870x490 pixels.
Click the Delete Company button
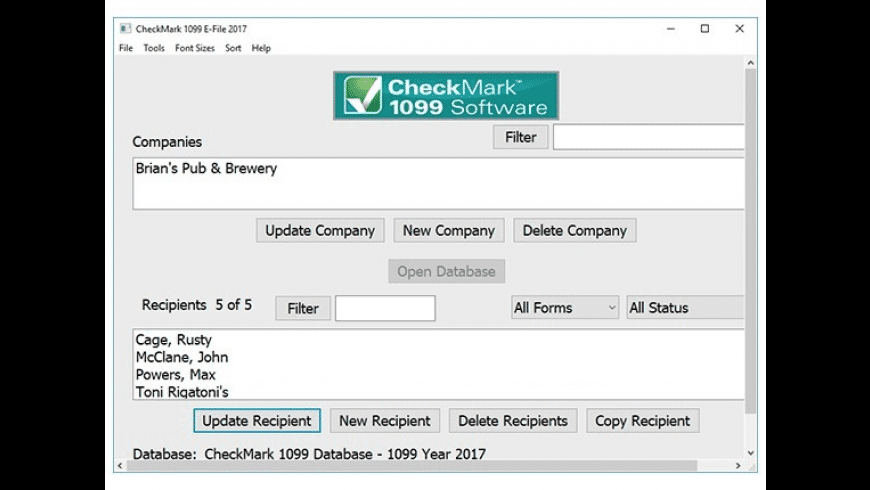pyautogui.click(x=575, y=230)
